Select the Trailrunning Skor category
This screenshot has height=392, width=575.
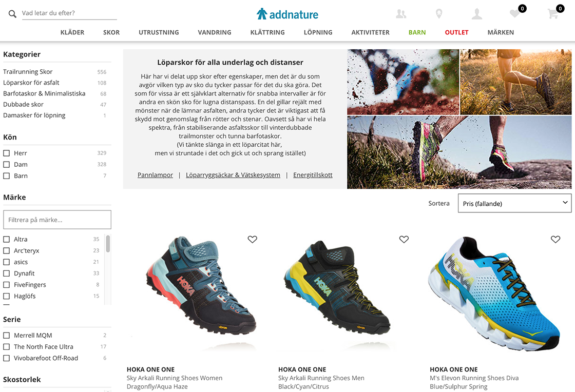coord(28,72)
